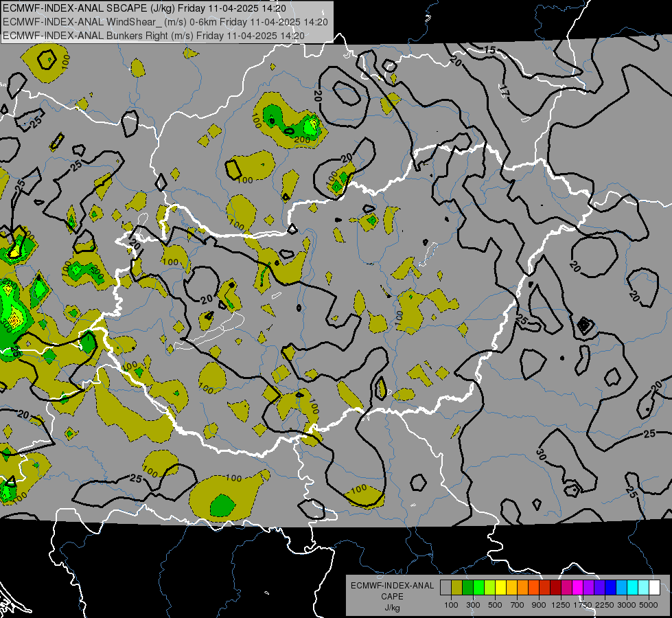
Task: Click the legend's 100 tick label
Action: pyautogui.click(x=451, y=605)
